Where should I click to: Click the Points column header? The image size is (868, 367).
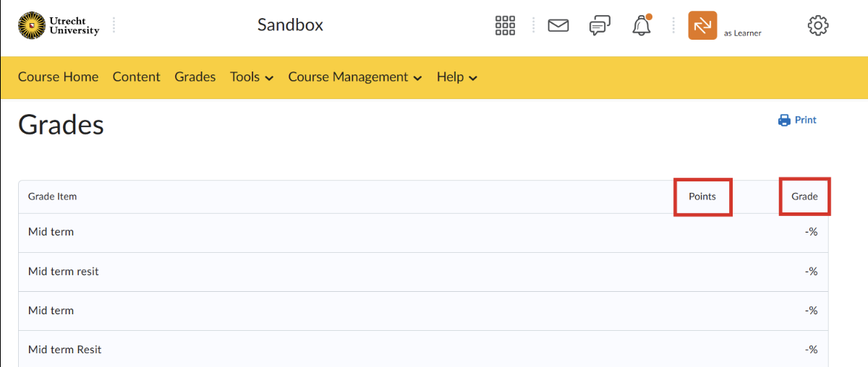(702, 197)
